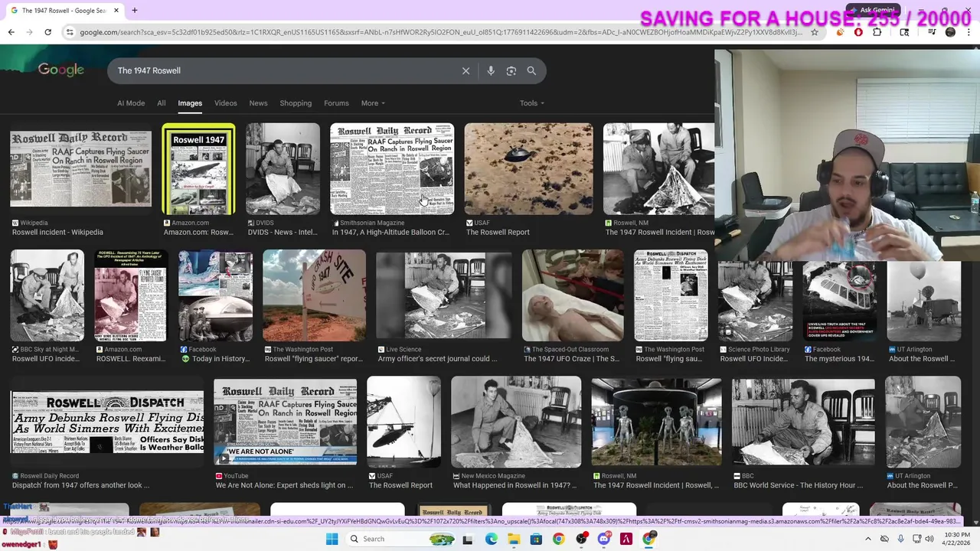
Task: Switch to Shopping results tab
Action: click(x=296, y=103)
